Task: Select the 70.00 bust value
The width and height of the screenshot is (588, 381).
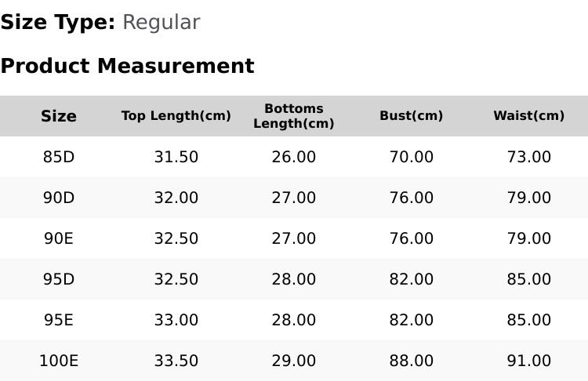Action: point(412,157)
